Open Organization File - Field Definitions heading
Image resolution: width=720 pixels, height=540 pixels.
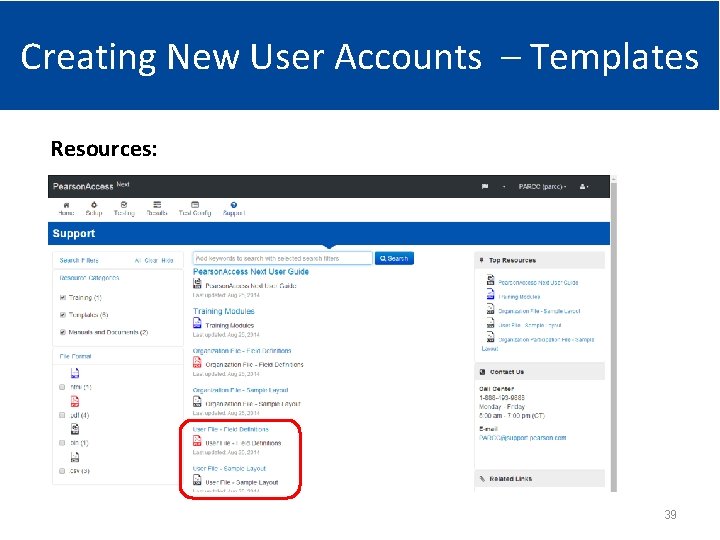(242, 351)
